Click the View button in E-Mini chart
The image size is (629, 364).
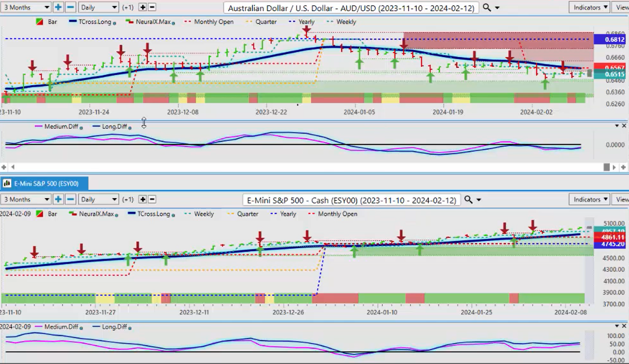pos(621,199)
